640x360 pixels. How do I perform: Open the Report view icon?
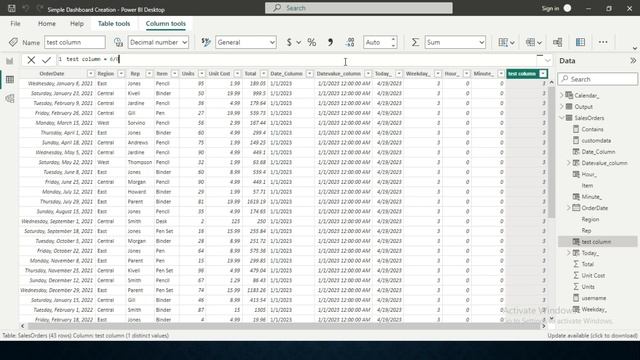pyautogui.click(x=9, y=61)
